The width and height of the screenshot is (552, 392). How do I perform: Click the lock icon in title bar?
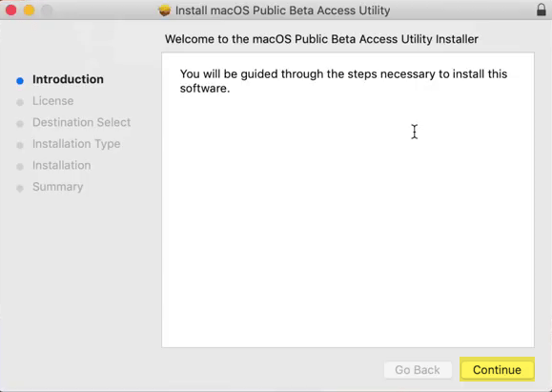pyautogui.click(x=542, y=10)
